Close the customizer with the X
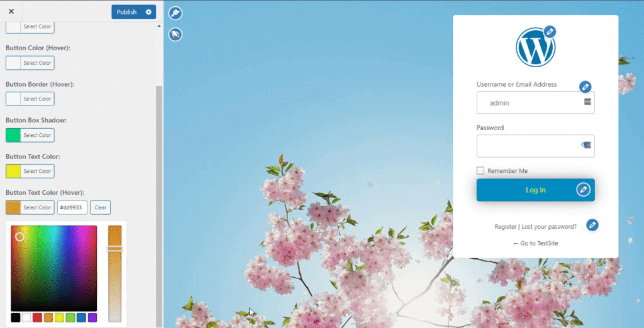Viewport: 644px width, 328px height. [x=11, y=11]
